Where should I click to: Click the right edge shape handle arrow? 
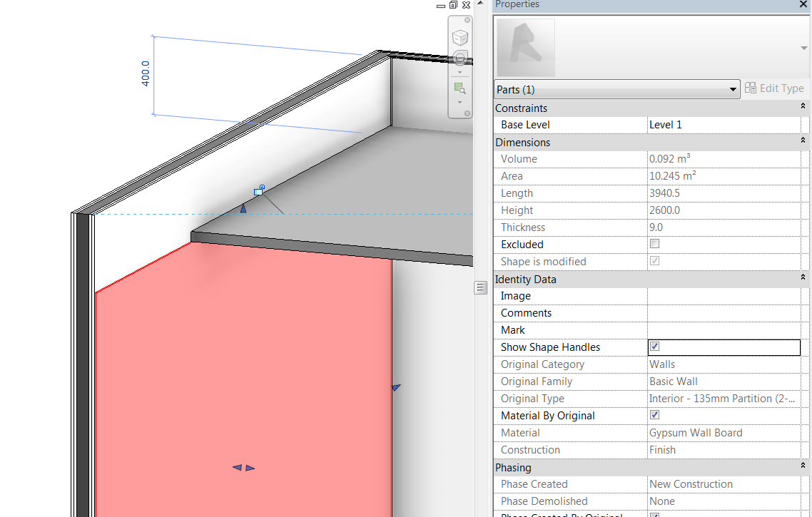click(395, 387)
